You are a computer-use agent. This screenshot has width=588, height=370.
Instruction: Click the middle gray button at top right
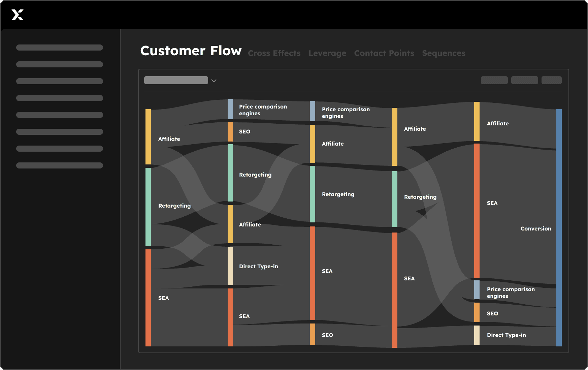(x=524, y=80)
